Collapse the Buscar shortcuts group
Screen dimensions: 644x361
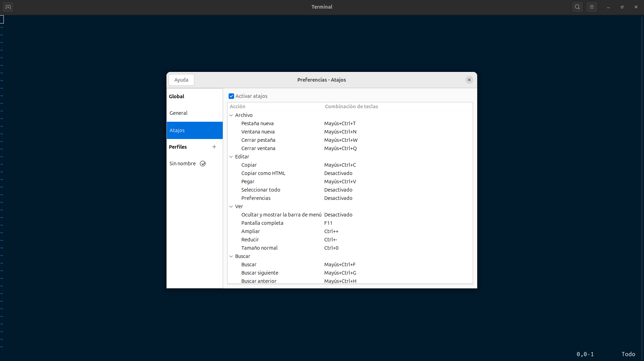pos(231,256)
